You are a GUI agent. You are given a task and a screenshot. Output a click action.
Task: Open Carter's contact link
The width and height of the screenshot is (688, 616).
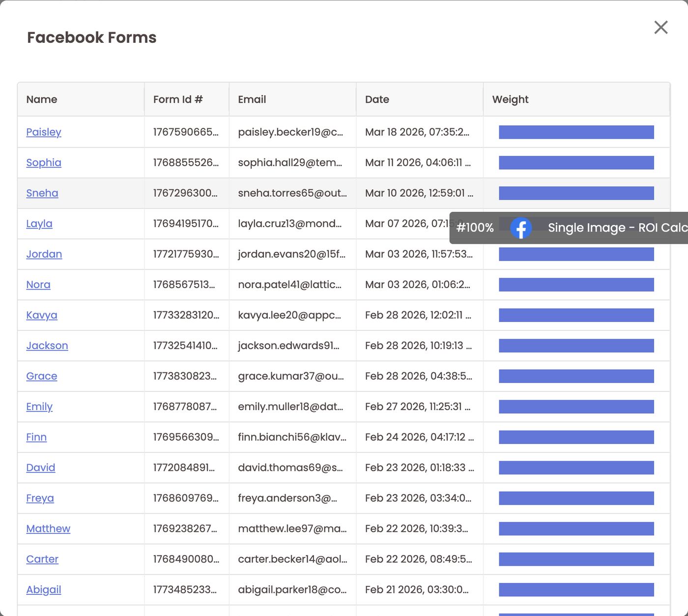[x=42, y=559]
